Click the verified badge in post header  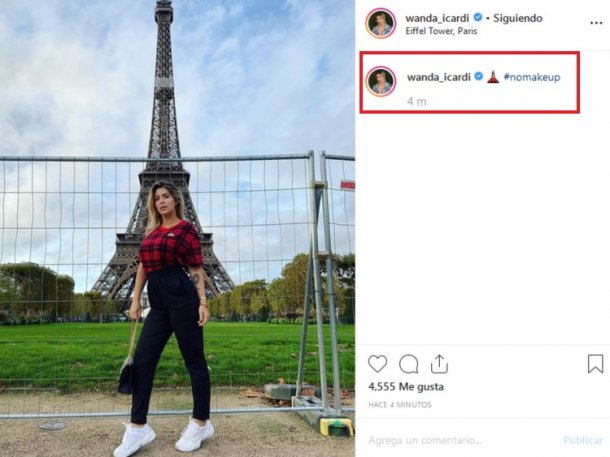pyautogui.click(x=478, y=18)
